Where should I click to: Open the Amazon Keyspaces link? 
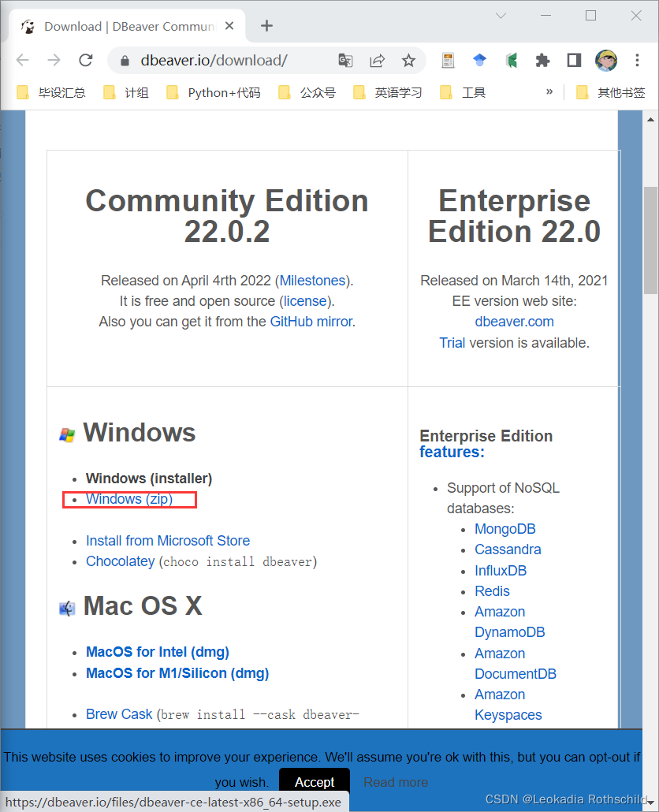tap(508, 705)
